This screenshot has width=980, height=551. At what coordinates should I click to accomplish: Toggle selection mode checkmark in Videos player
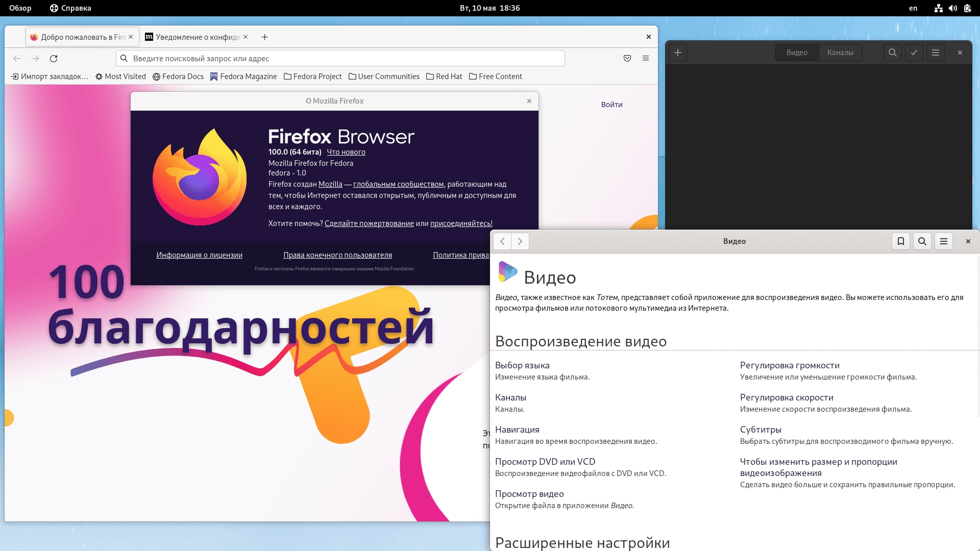click(x=914, y=53)
